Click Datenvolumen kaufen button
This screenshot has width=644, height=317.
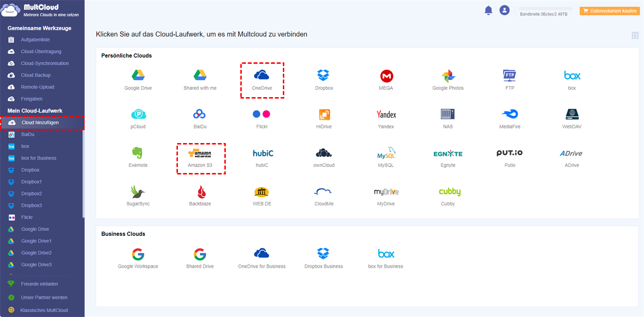coord(610,11)
